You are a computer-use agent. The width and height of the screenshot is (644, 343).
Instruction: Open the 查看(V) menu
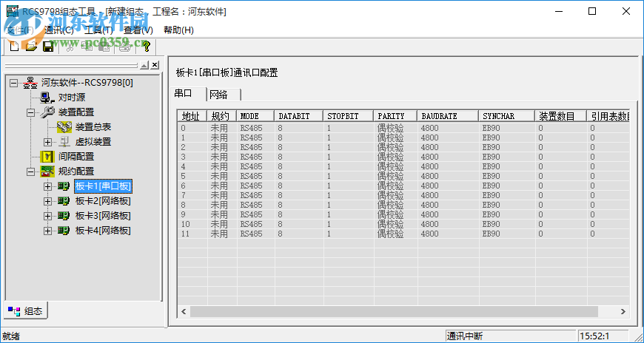[138, 30]
